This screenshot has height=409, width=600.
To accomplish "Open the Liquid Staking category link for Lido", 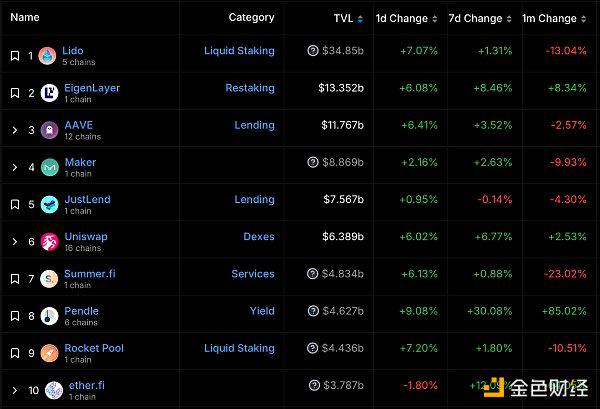I will pos(239,51).
